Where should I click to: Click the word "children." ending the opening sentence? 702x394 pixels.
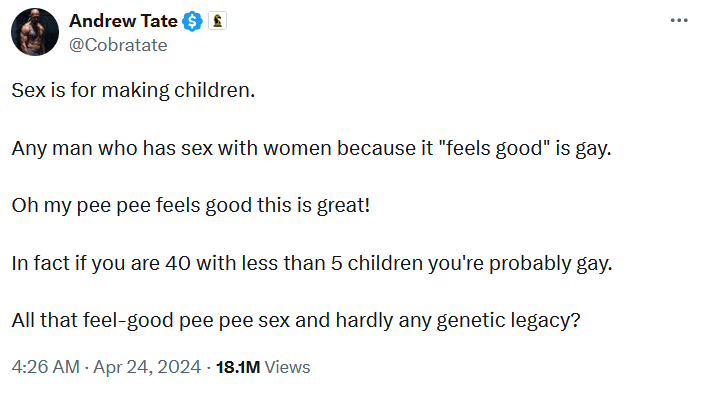[x=214, y=90]
